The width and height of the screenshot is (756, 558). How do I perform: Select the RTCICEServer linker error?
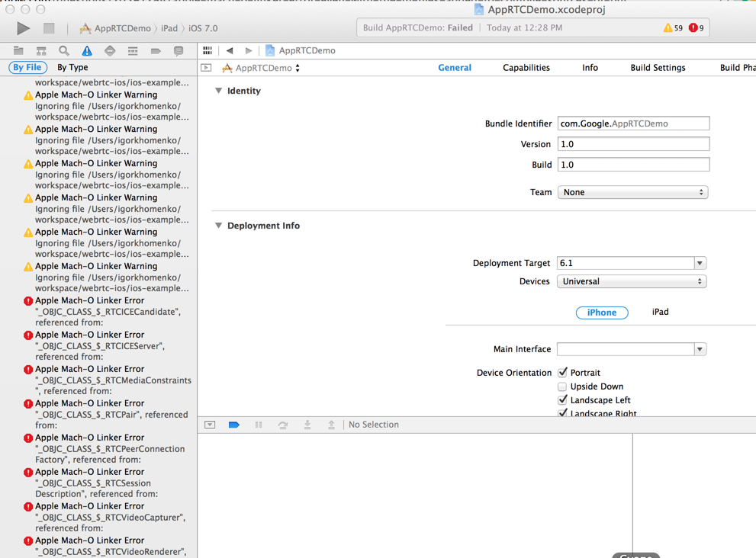[108, 345]
